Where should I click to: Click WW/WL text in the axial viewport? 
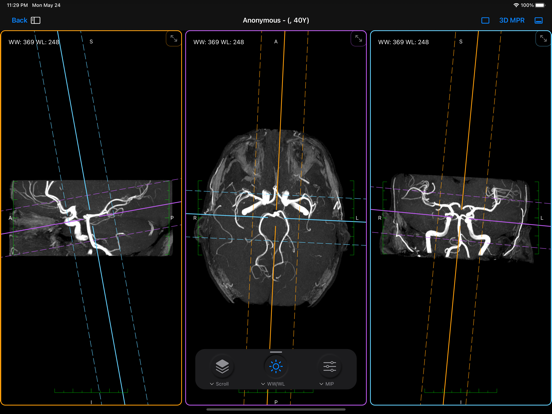(219, 42)
